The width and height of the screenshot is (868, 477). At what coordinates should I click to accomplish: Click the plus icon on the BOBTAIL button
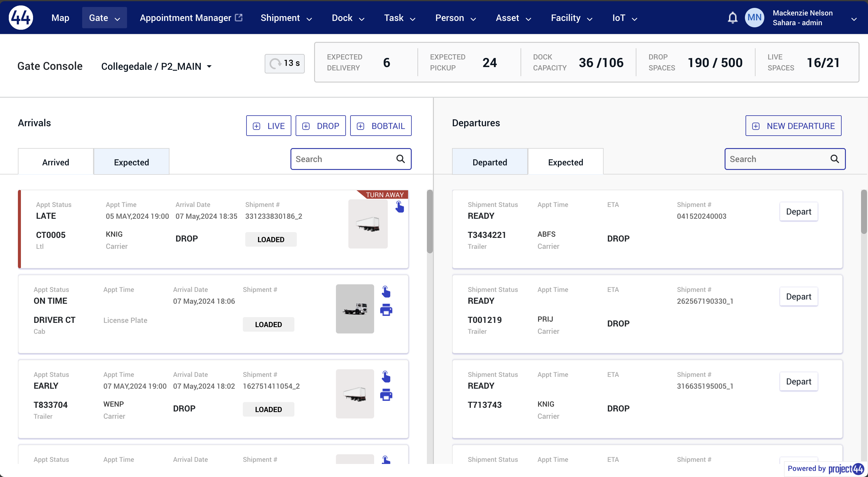[x=360, y=126]
